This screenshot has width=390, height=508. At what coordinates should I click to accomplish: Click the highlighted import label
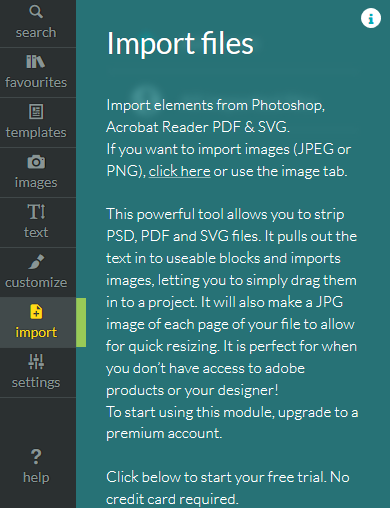click(x=36, y=333)
